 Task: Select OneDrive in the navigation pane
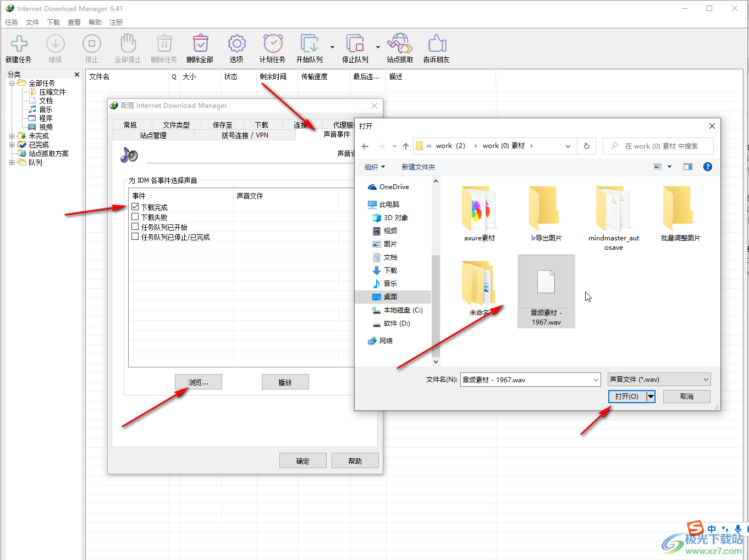click(x=388, y=187)
